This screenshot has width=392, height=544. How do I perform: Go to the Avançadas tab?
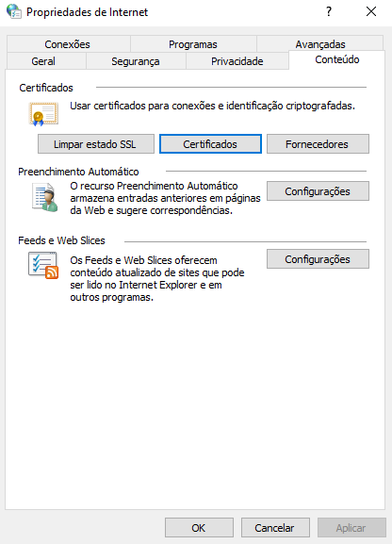pyautogui.click(x=319, y=44)
